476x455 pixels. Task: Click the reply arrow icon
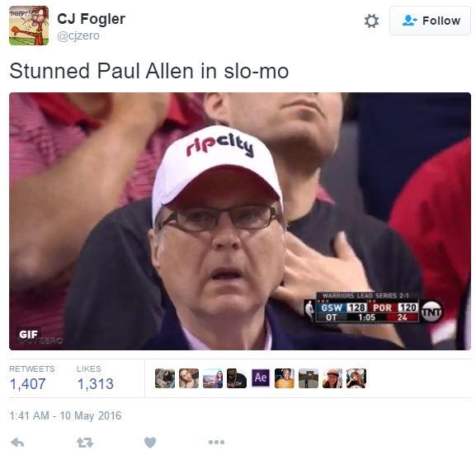click(x=17, y=443)
